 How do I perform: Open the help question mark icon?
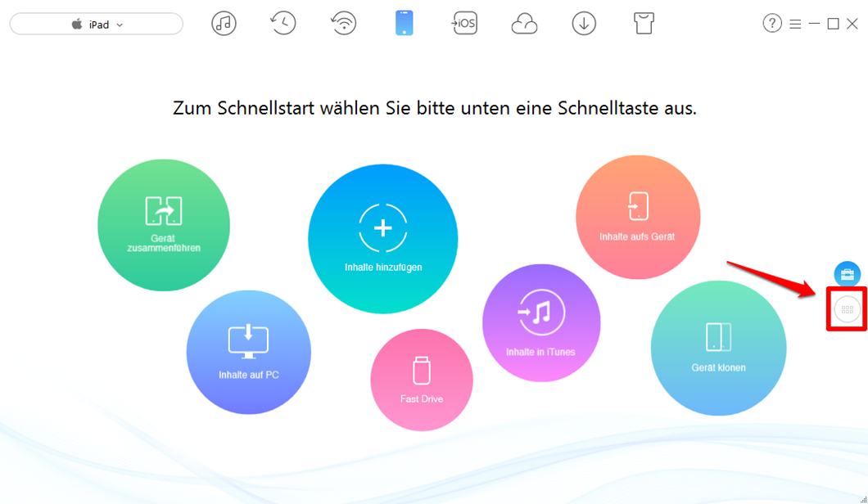coord(772,24)
